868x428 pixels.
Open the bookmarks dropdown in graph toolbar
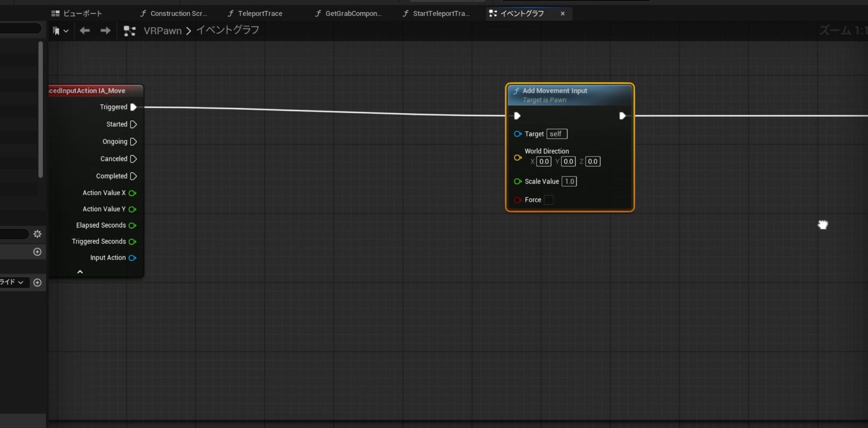click(x=61, y=31)
